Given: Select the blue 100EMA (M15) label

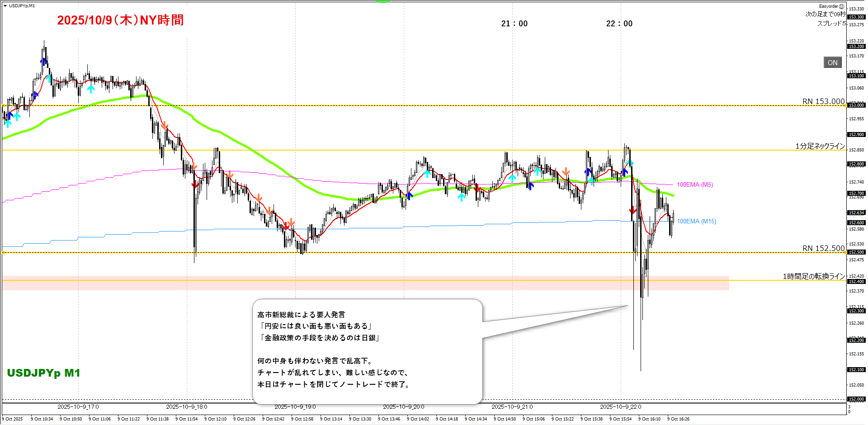Looking at the screenshot, I should 696,221.
